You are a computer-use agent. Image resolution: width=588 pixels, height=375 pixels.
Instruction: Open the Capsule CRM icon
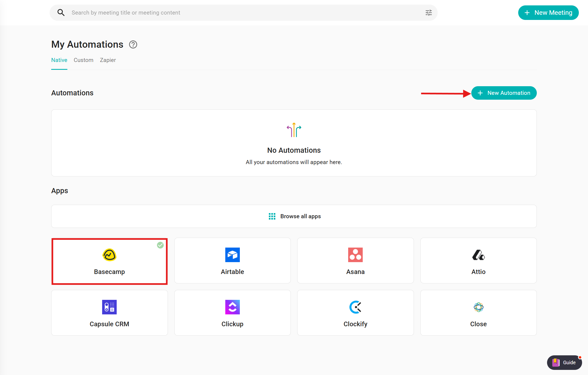[x=109, y=307]
